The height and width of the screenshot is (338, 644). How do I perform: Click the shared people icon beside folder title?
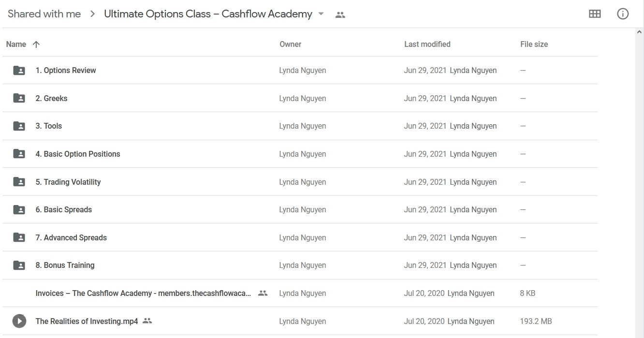pos(340,15)
